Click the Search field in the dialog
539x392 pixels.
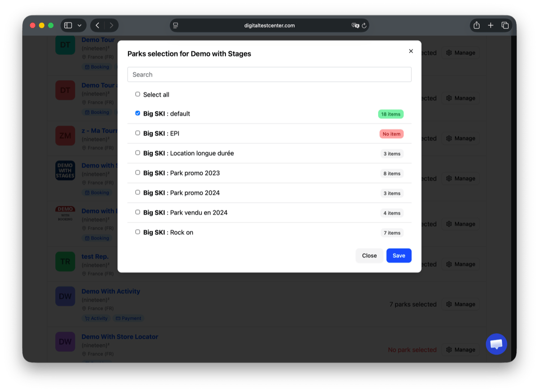tap(269, 75)
